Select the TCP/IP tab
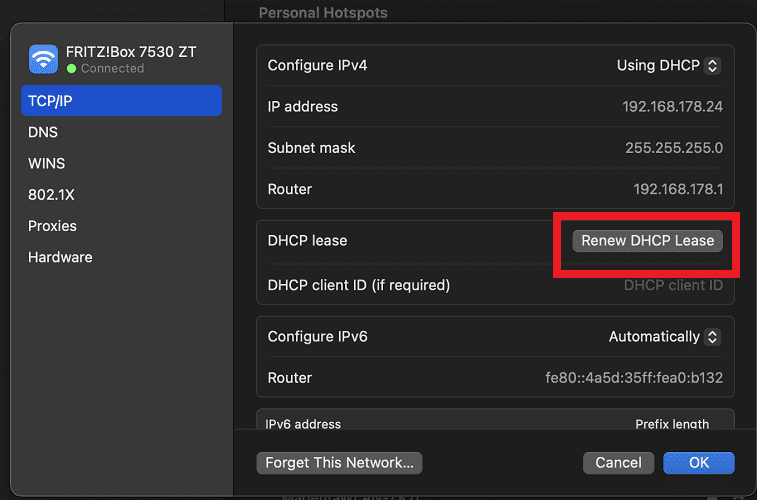This screenshot has width=757, height=500. pyautogui.click(x=121, y=100)
